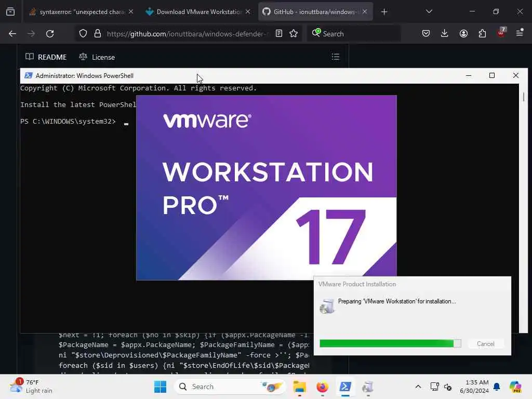Close the Download VMware Workstation tab

pos(248,12)
